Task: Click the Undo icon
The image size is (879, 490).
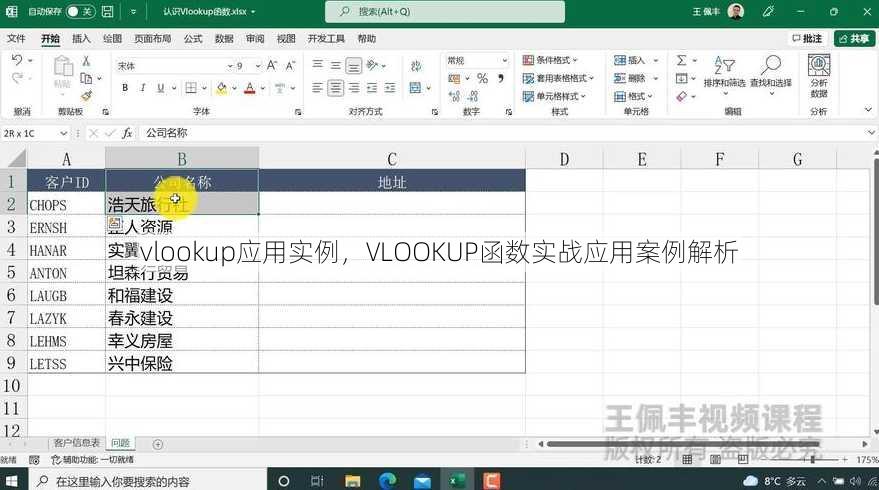Action: click(x=17, y=60)
